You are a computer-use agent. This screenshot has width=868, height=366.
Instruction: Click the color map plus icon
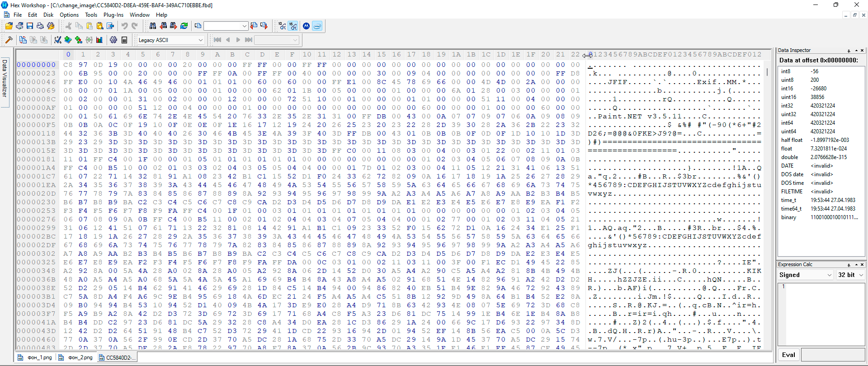[79, 40]
